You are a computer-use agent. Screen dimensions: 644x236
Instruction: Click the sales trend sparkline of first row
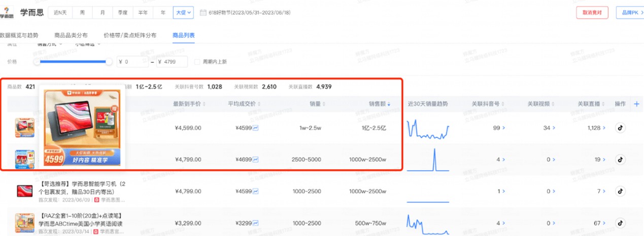click(428, 129)
